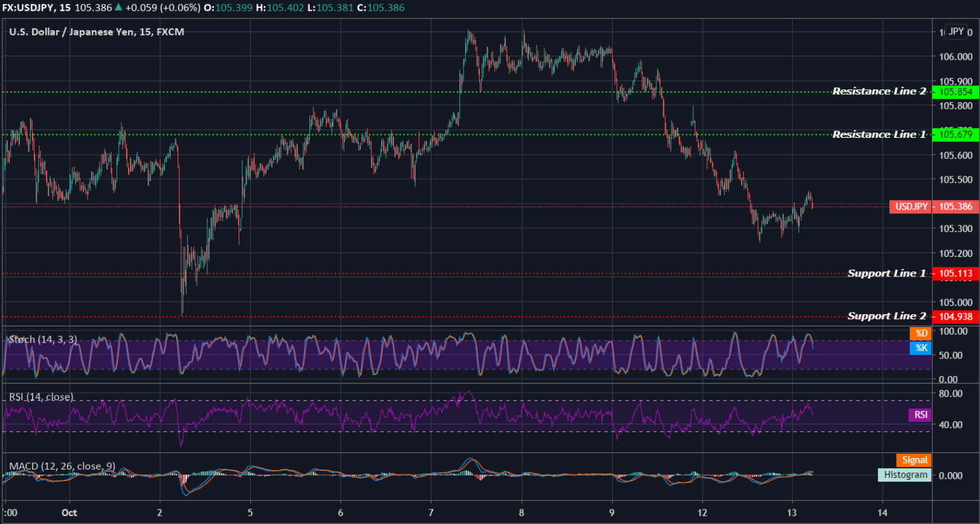Click the green 105.679 price tag
The image size is (980, 524).
click(x=955, y=135)
